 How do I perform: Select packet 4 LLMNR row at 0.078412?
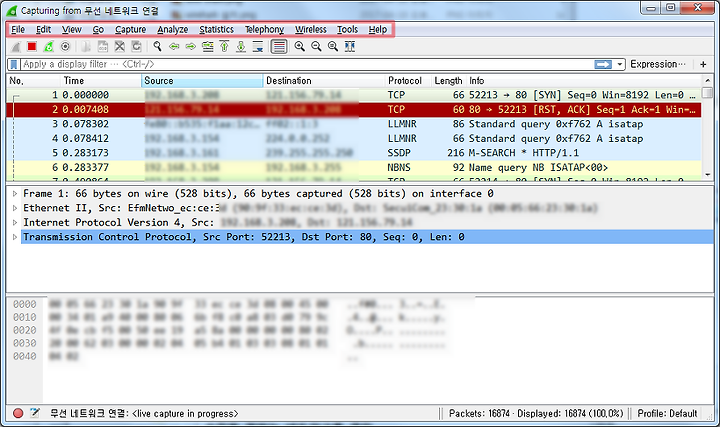(x=354, y=138)
